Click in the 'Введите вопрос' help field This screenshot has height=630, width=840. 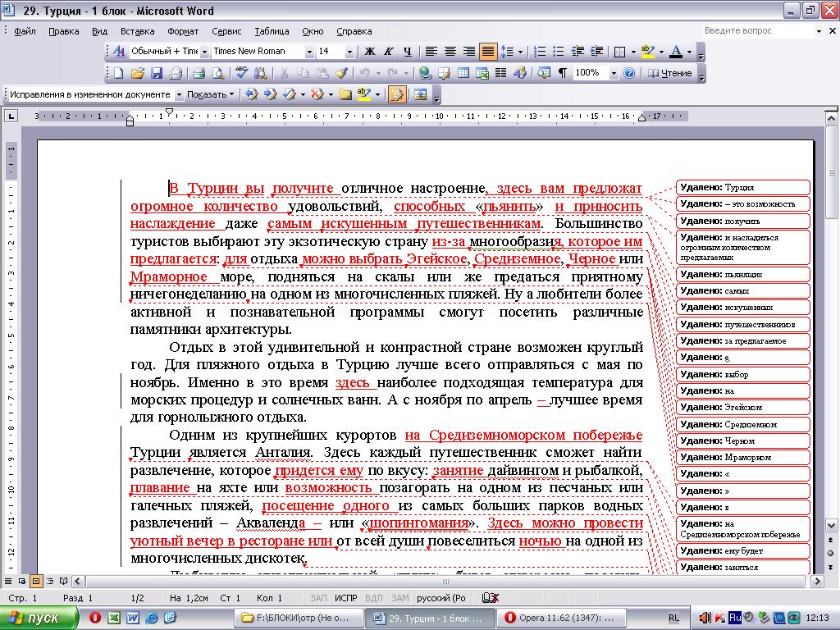click(758, 31)
